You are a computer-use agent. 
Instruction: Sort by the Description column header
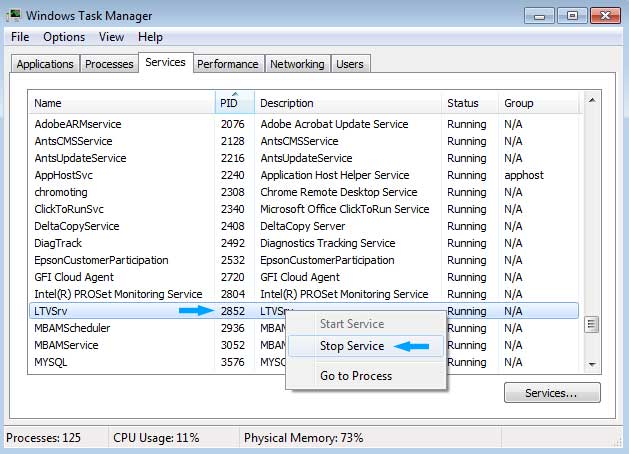pyautogui.click(x=348, y=103)
